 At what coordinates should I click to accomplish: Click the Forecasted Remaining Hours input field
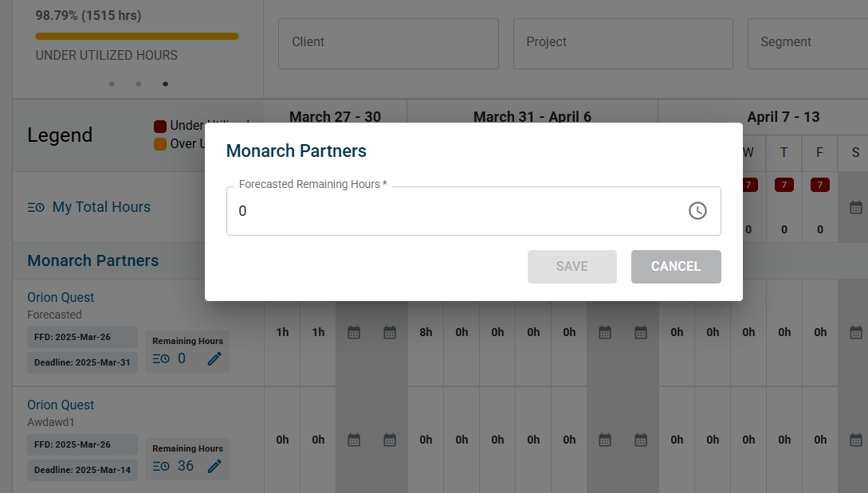[x=473, y=211]
